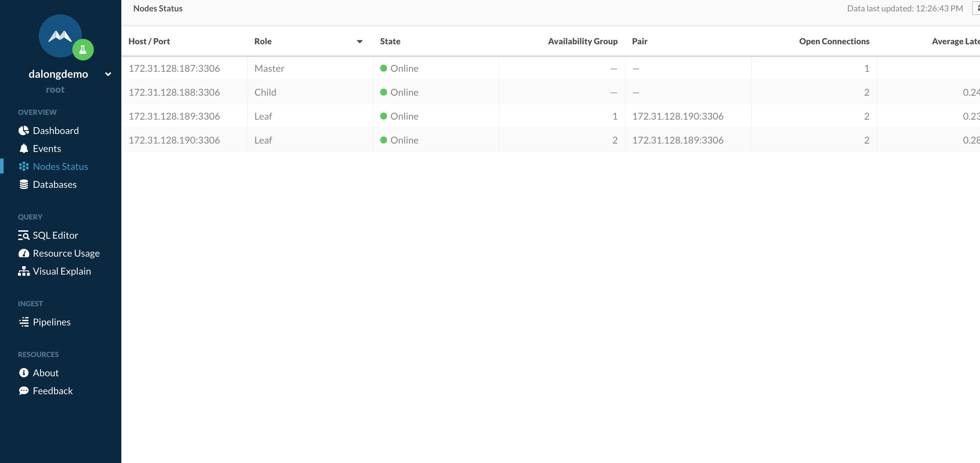Sort by Open Connections column
Screen dimensions: 980x463
(x=834, y=41)
